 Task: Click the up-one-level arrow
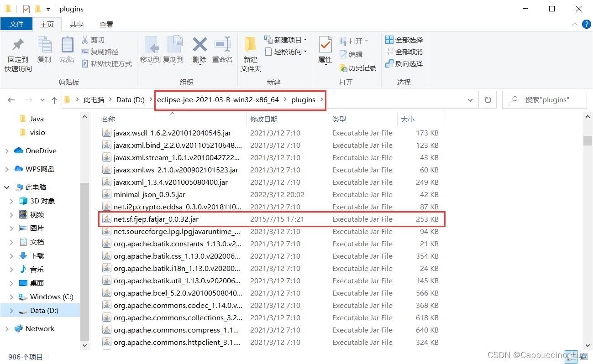[54, 100]
